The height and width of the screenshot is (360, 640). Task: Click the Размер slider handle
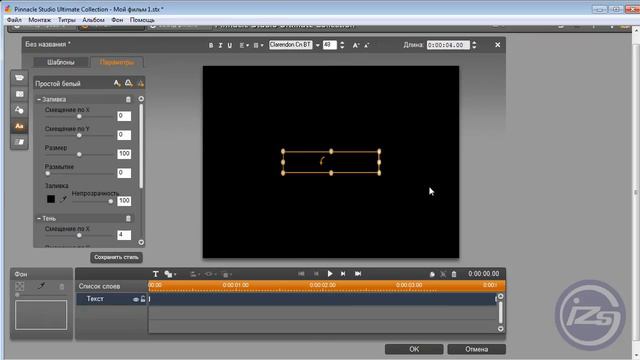point(79,154)
